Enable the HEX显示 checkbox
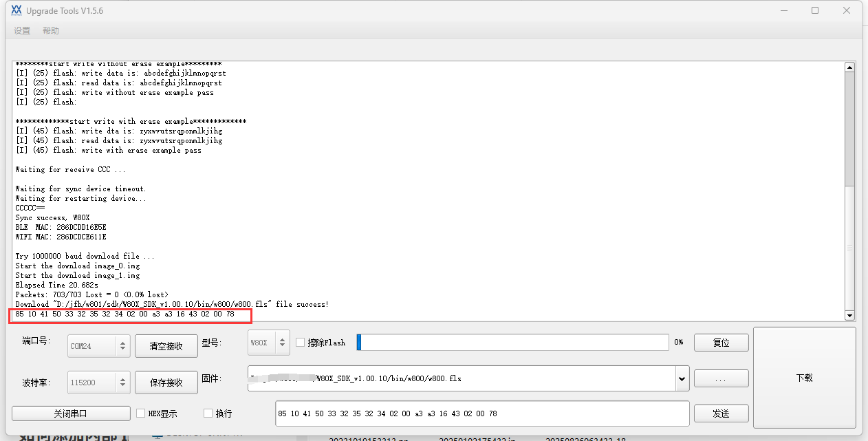The height and width of the screenshot is (441, 868). click(x=141, y=413)
